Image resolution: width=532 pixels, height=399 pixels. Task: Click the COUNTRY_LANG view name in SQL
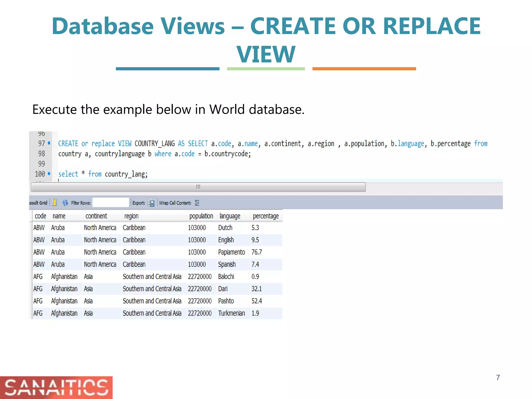[155, 144]
